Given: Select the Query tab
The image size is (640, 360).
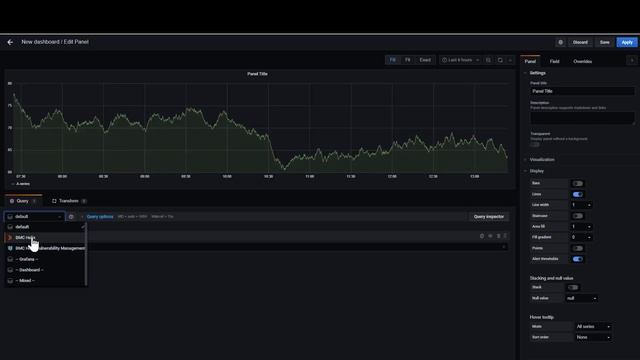Looking at the screenshot, I should pyautogui.click(x=23, y=201).
